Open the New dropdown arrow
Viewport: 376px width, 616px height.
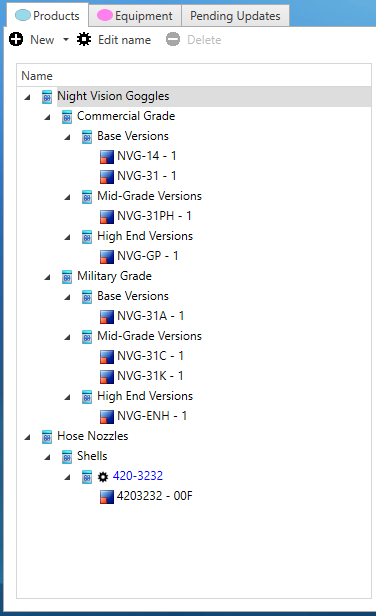66,40
